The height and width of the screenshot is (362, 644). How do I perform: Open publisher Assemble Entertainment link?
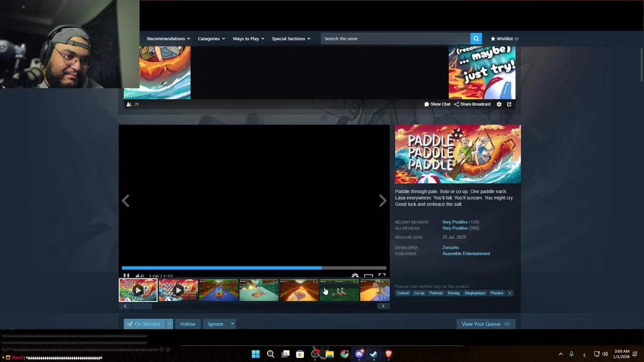pyautogui.click(x=466, y=253)
